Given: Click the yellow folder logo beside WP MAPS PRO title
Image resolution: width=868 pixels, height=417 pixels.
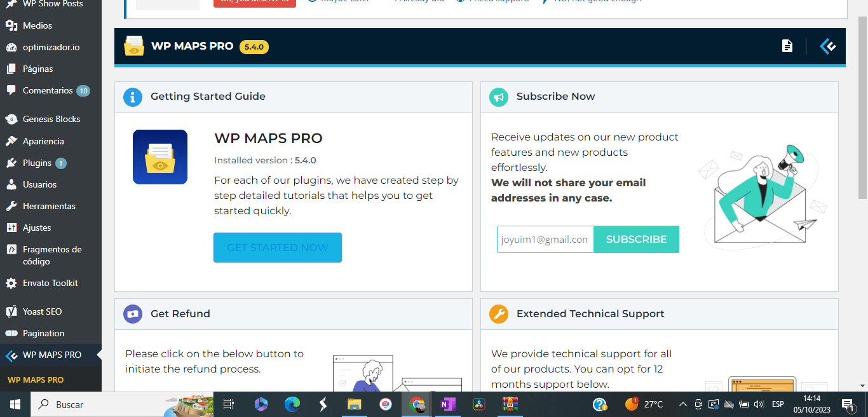Looking at the screenshot, I should pyautogui.click(x=134, y=46).
